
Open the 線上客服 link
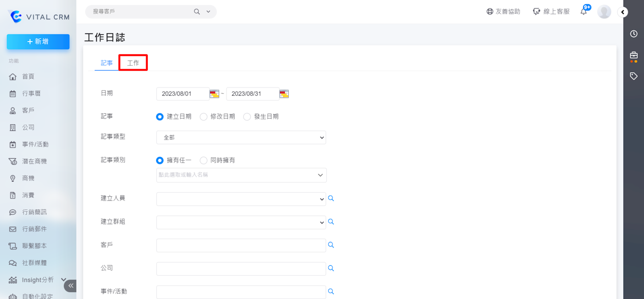click(x=551, y=12)
